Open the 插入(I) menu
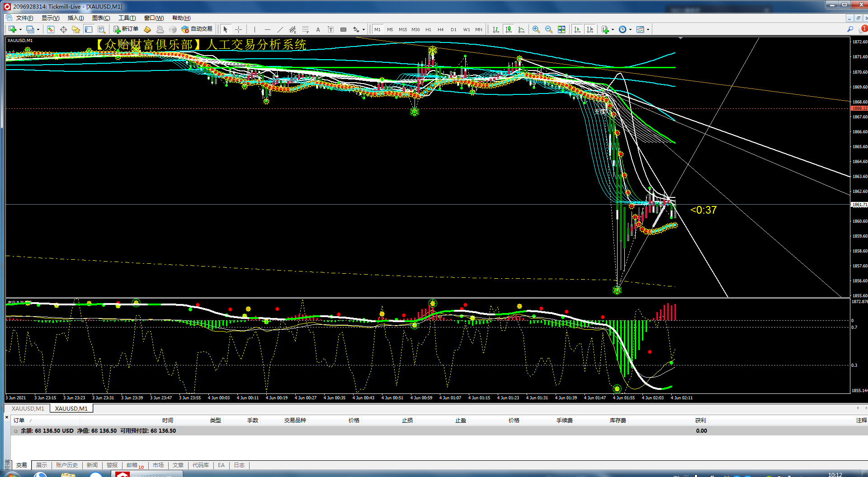868x477 pixels. [75, 18]
